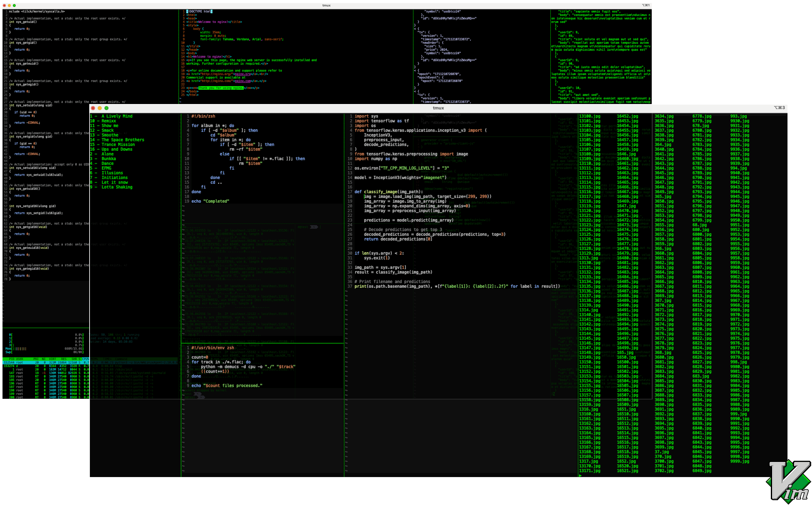The image size is (812, 511).
Task: Sort htop by the PID column header
Action: click(x=12, y=359)
